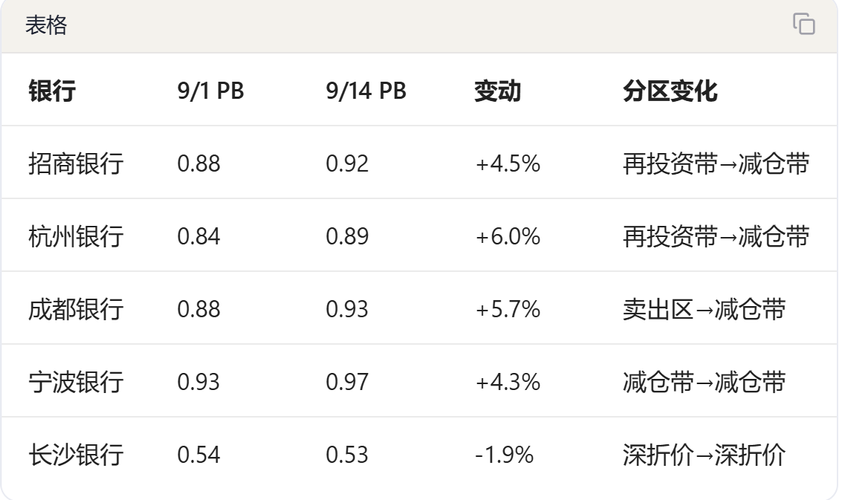Select the 变动 column header
Viewport: 863px width, 500px height.
498,91
